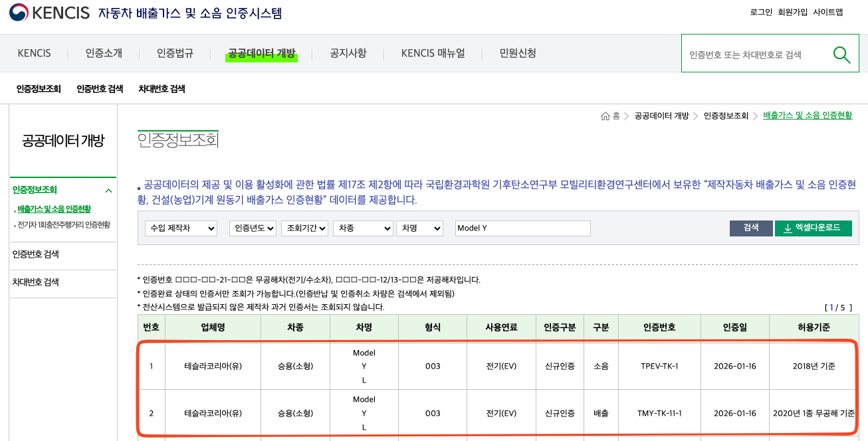Click the 업체명 column header
Viewport: 868px width, 441px height.
pos(213,327)
